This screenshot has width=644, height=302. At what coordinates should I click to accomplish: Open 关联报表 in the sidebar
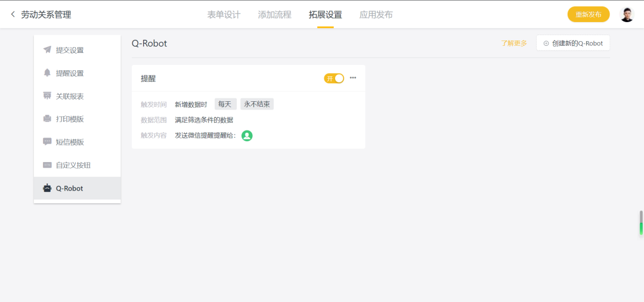(x=77, y=96)
